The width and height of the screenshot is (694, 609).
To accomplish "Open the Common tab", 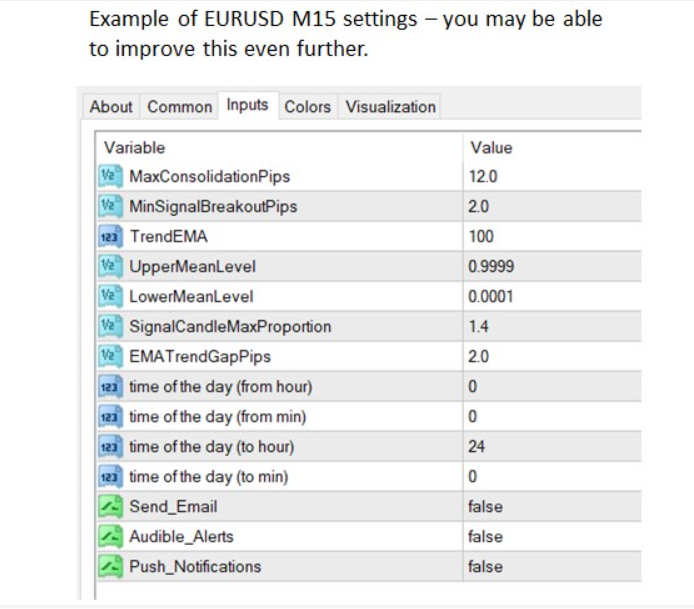I will pyautogui.click(x=180, y=107).
